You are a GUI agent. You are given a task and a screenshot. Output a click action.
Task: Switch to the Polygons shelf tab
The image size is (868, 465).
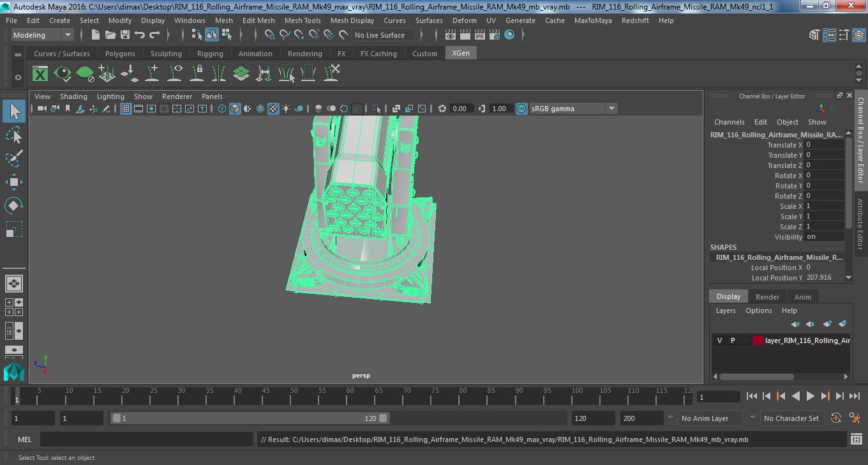[120, 54]
